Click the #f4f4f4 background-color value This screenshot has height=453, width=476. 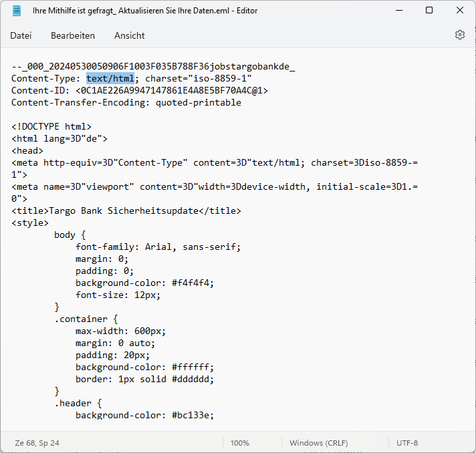pyautogui.click(x=193, y=283)
